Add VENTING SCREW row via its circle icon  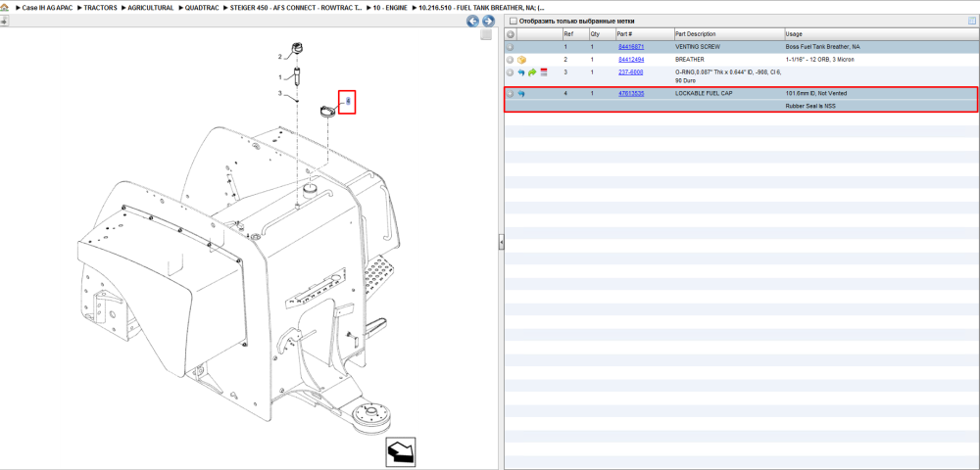[510, 47]
